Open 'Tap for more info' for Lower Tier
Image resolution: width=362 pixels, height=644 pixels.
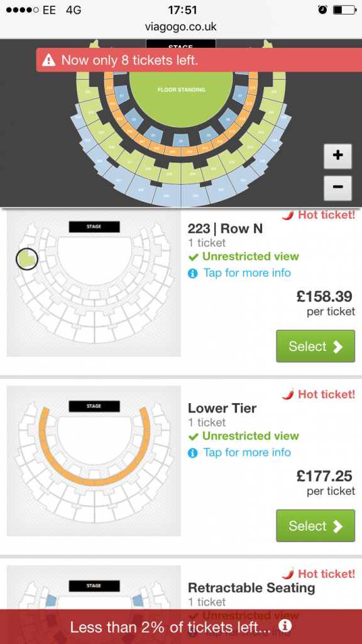(246, 453)
